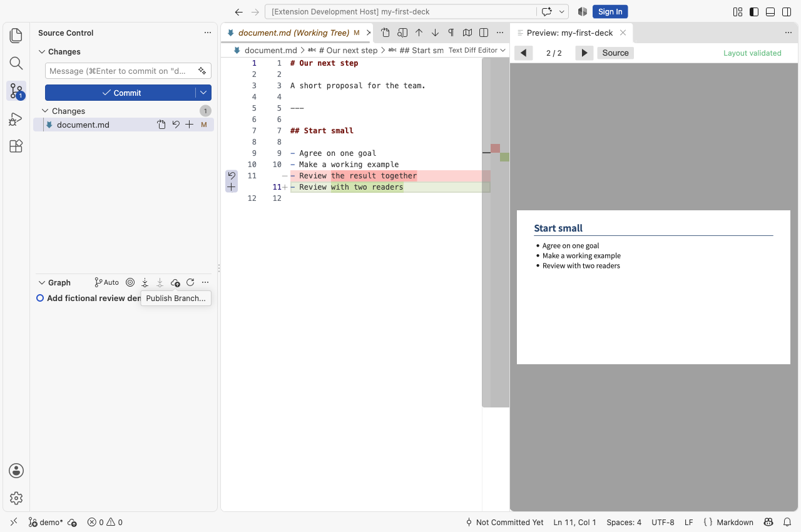
Task: Toggle the primary sidebar layout button
Action: pyautogui.click(x=754, y=12)
